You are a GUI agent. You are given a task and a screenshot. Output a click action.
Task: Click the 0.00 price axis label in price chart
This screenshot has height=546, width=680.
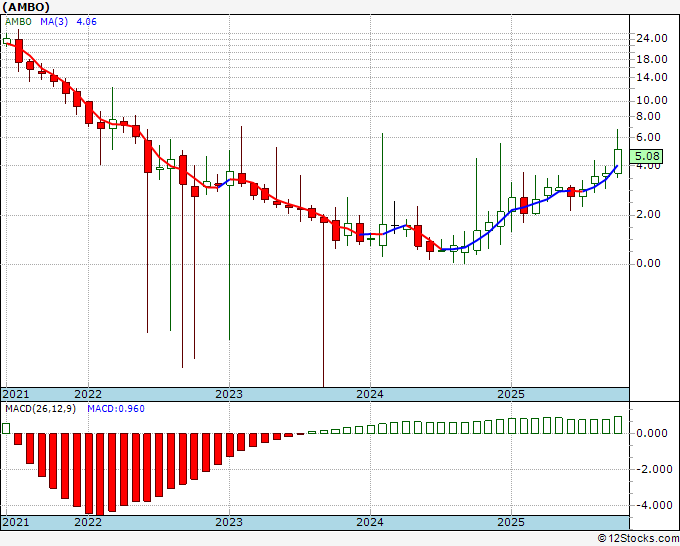pyautogui.click(x=648, y=263)
